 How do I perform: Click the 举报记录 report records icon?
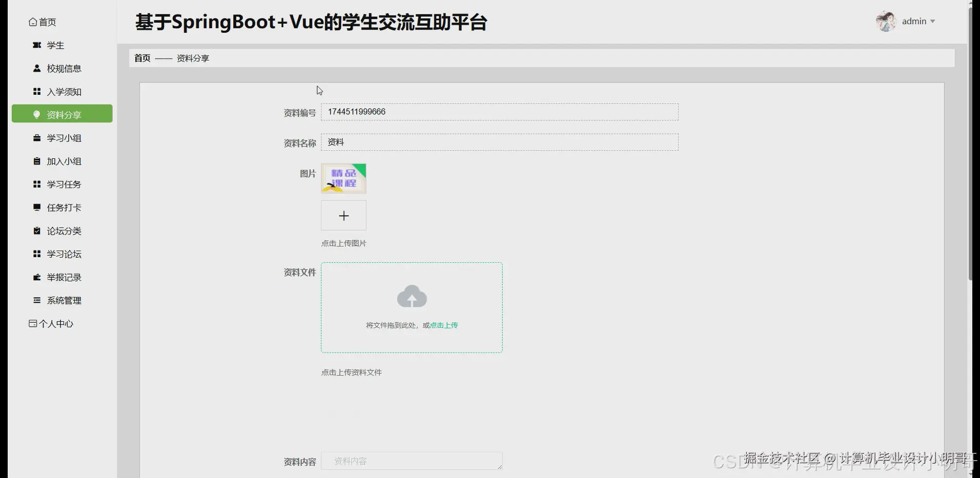point(36,277)
